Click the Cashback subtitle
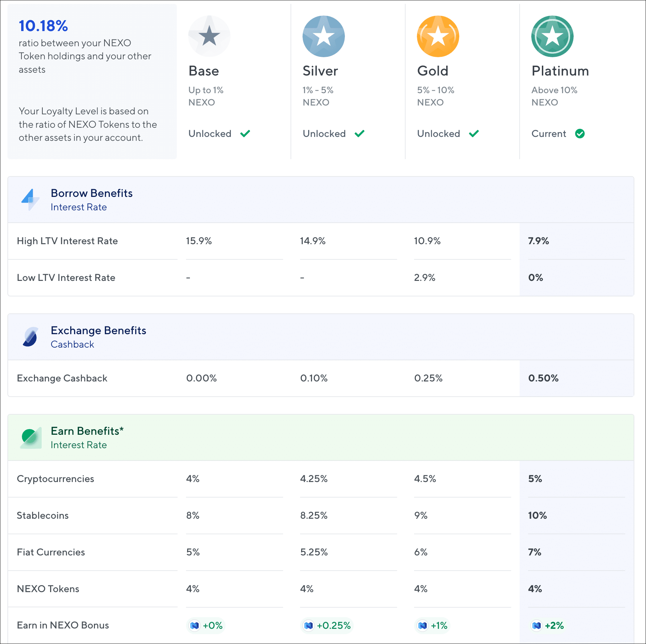The width and height of the screenshot is (646, 644). [72, 344]
